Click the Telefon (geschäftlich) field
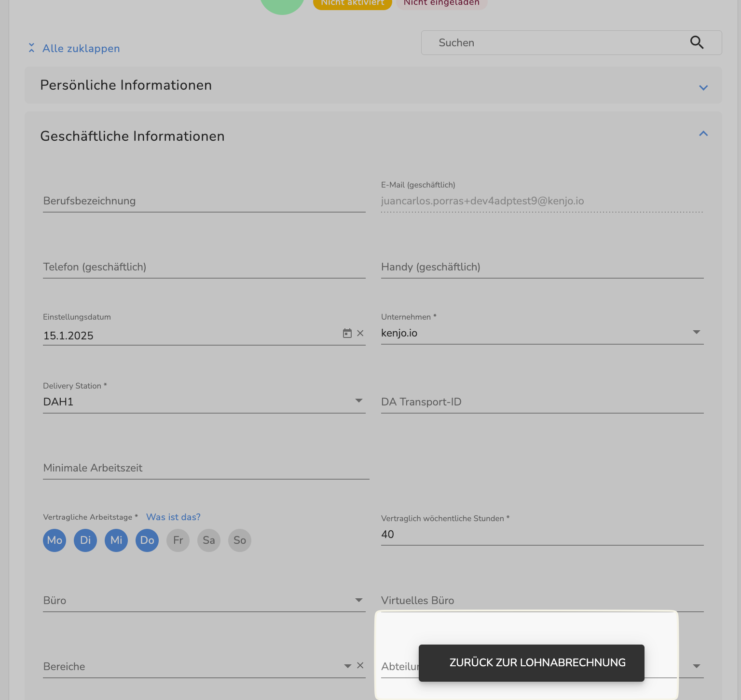Viewport: 741px width, 700px height. click(204, 267)
